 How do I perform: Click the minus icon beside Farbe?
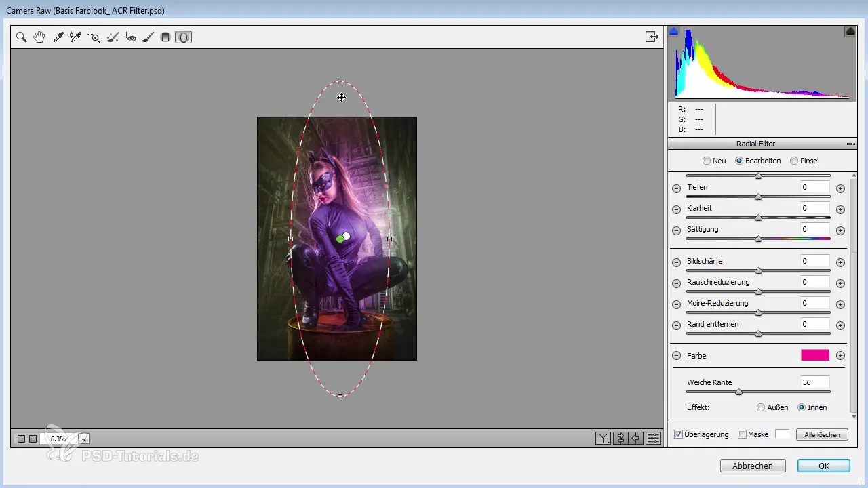click(676, 356)
